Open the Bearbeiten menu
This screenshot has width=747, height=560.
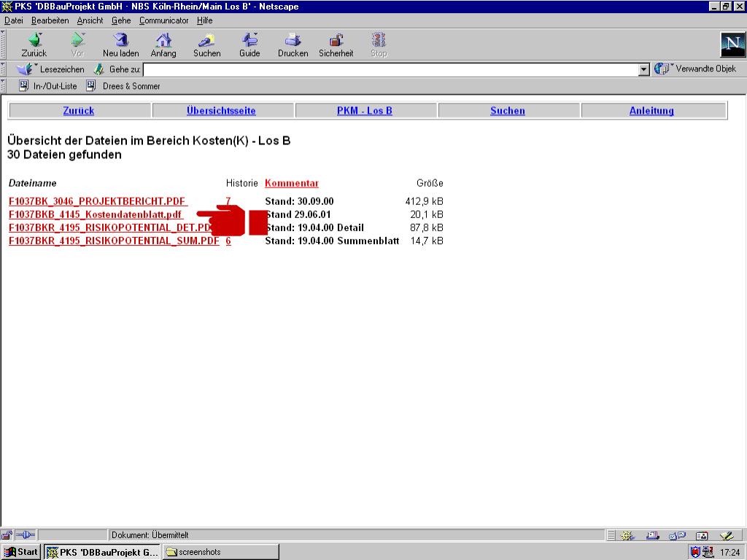[50, 20]
